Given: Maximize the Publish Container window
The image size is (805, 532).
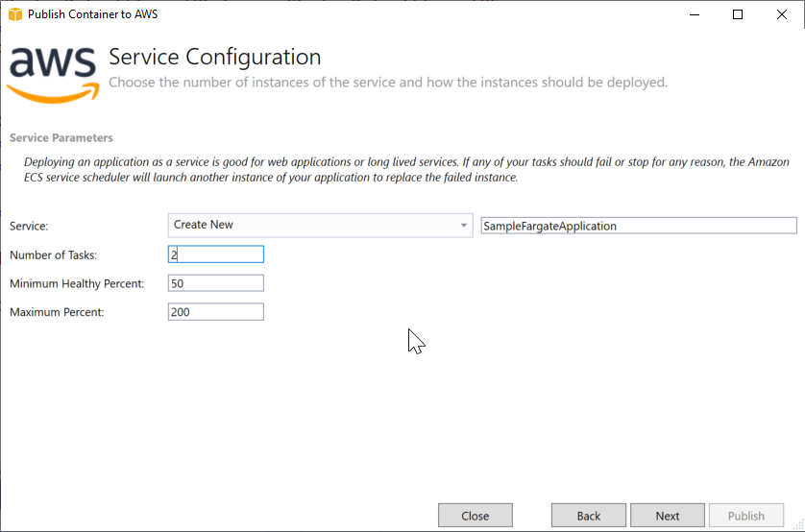Looking at the screenshot, I should click(x=738, y=14).
